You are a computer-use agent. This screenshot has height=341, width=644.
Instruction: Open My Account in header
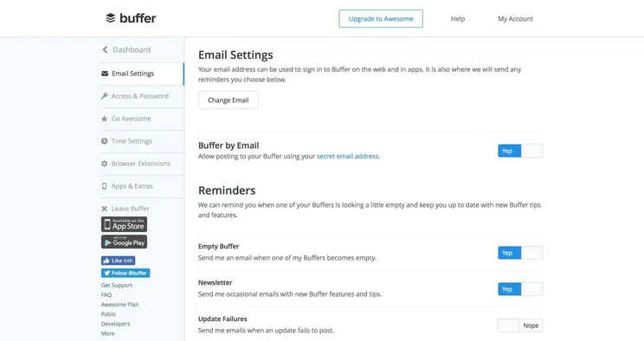(x=515, y=19)
